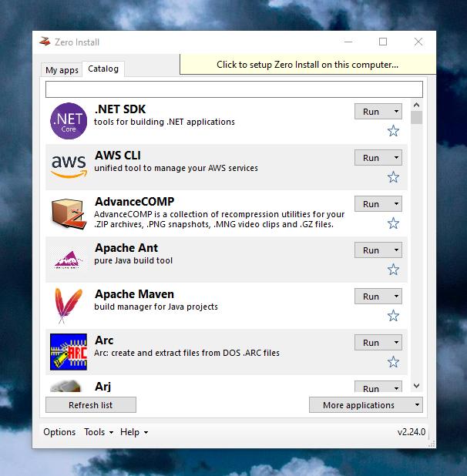Expand the Apache Maven Run dropdown arrow

tap(396, 297)
